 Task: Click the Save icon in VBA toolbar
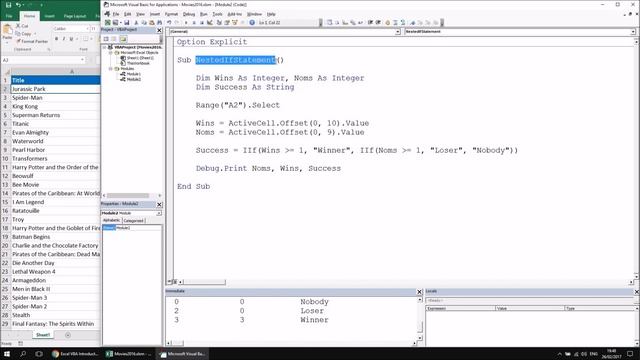click(x=127, y=22)
